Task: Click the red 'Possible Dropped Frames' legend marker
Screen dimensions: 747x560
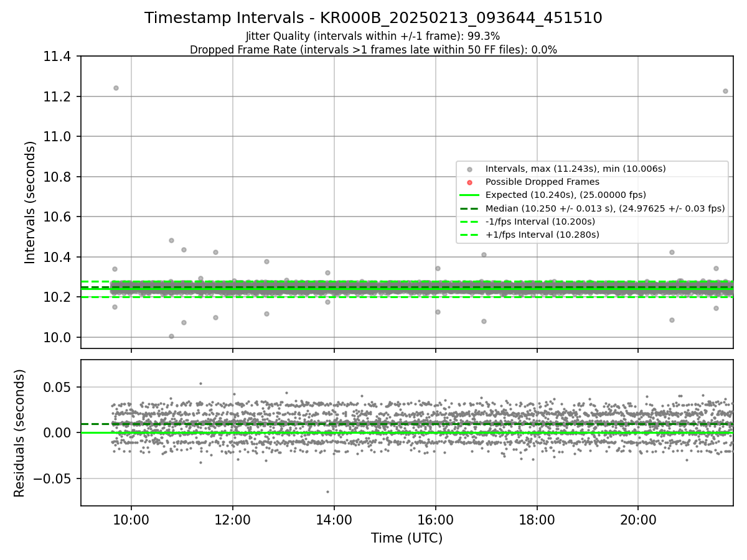Action: (x=469, y=182)
